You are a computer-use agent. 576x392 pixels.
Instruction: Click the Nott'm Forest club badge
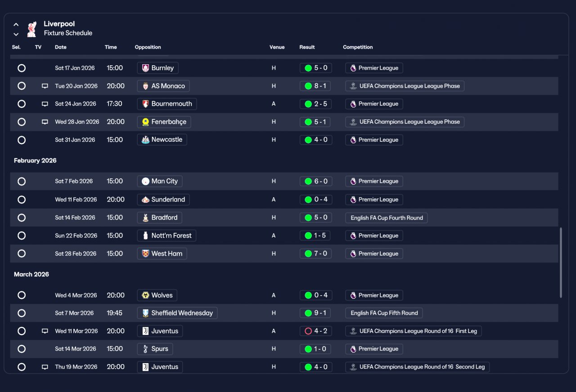pos(145,235)
